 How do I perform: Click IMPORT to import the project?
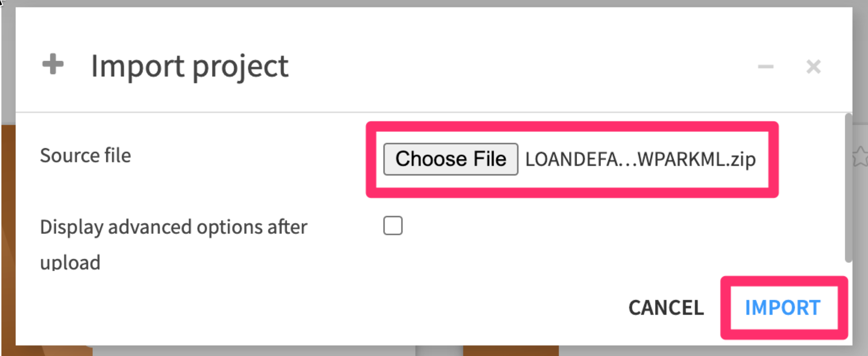tap(783, 308)
